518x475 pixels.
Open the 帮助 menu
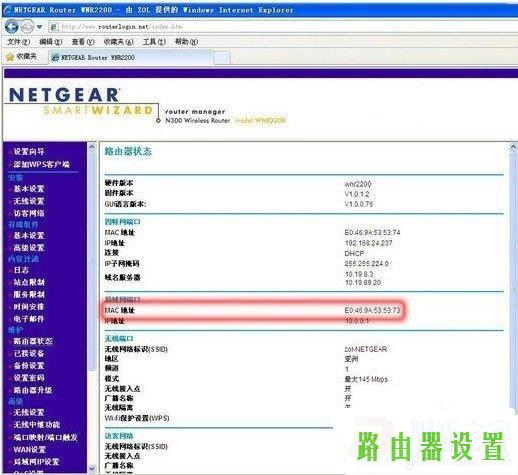pos(186,42)
